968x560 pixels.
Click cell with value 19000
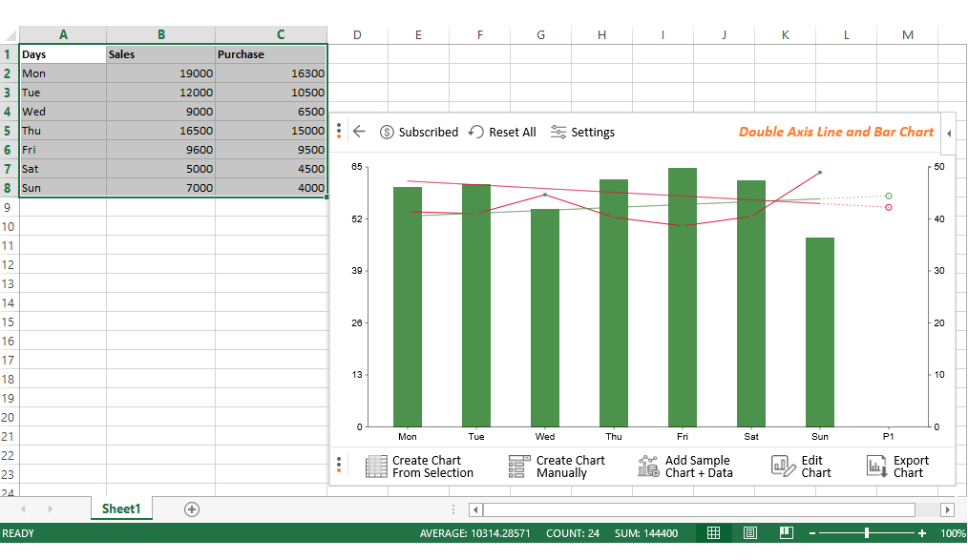pyautogui.click(x=161, y=73)
